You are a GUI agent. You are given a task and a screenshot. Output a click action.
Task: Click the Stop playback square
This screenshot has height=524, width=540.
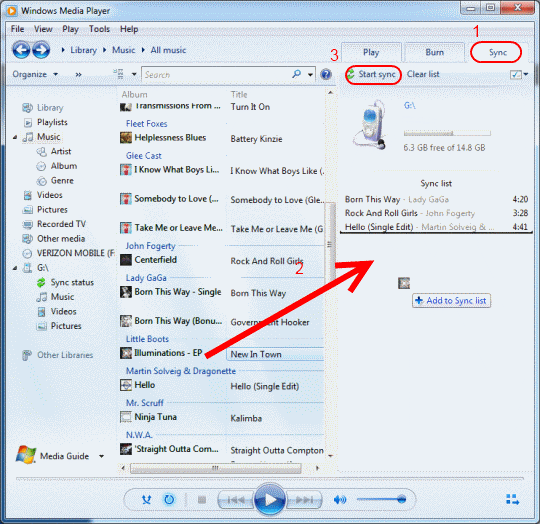202,500
